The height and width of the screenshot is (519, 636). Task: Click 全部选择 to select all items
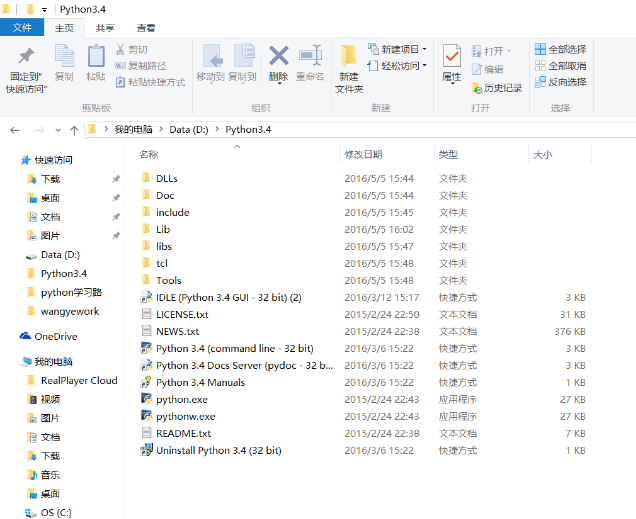560,49
